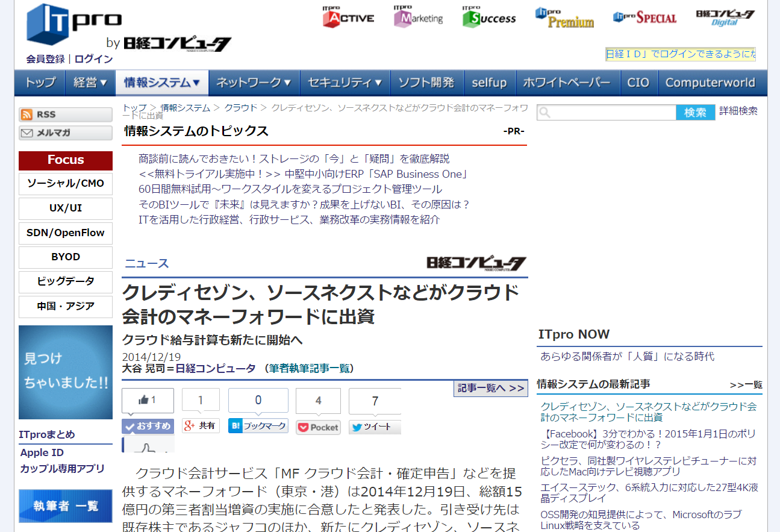Tweet the article with ツイート button
This screenshot has width=780, height=532.
tap(375, 427)
